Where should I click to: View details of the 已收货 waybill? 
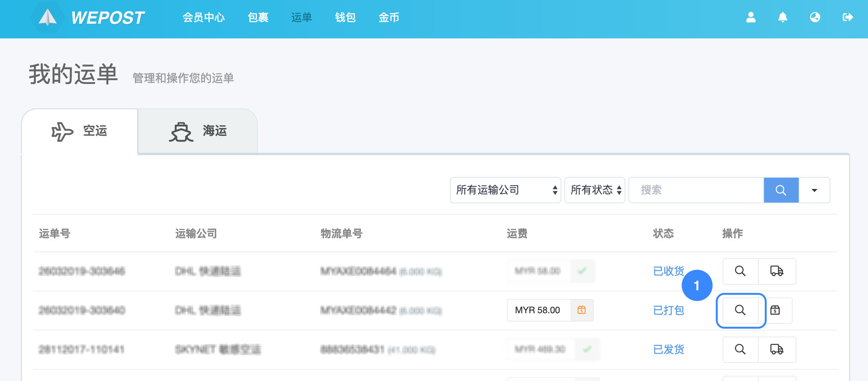point(740,271)
